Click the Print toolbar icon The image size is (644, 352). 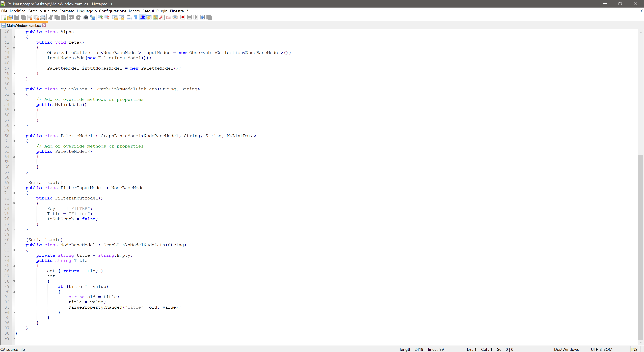coord(43,17)
